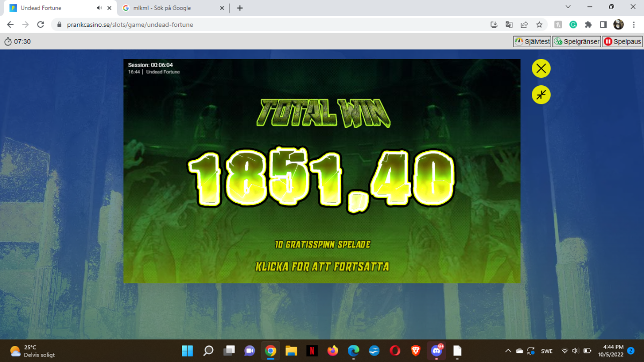644x362 pixels.
Task: Go forward in browser history
Action: pos(25,25)
